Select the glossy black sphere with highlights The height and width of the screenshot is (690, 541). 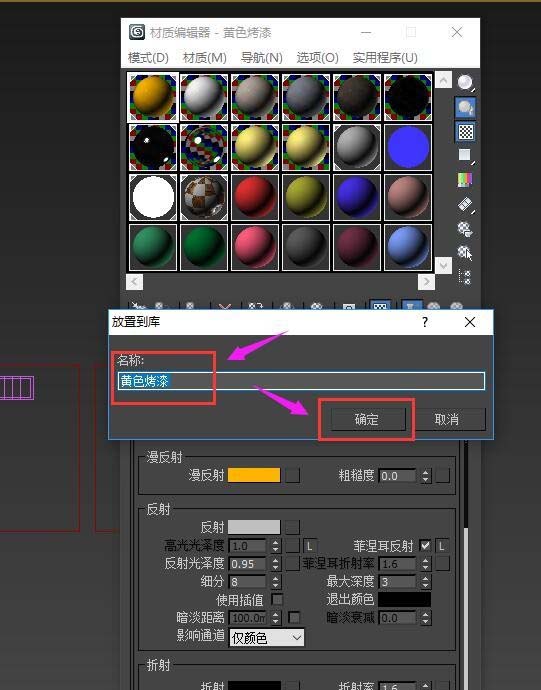tap(153, 147)
